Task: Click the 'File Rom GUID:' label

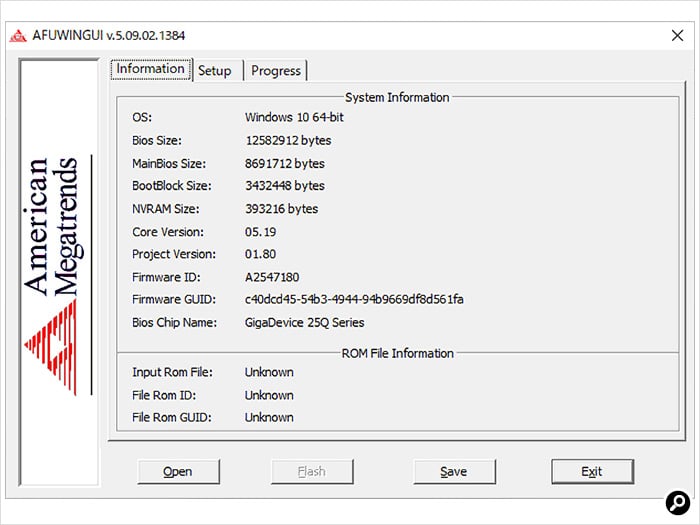Action: click(x=172, y=417)
